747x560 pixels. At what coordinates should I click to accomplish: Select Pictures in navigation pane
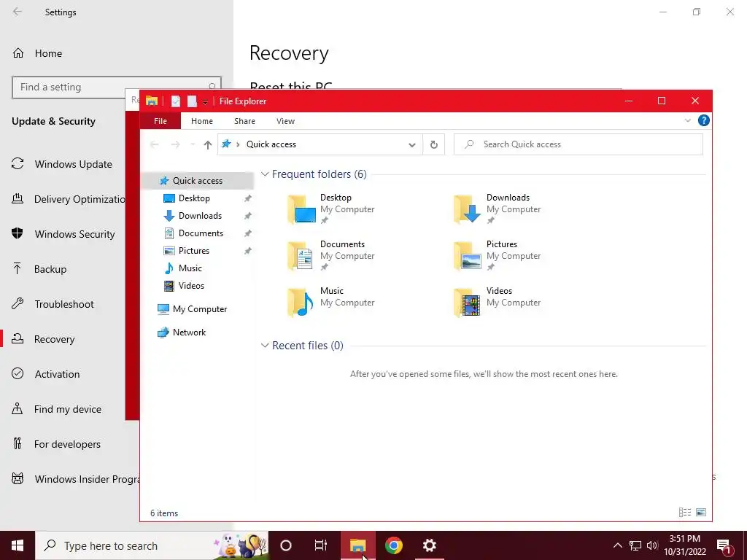194,251
